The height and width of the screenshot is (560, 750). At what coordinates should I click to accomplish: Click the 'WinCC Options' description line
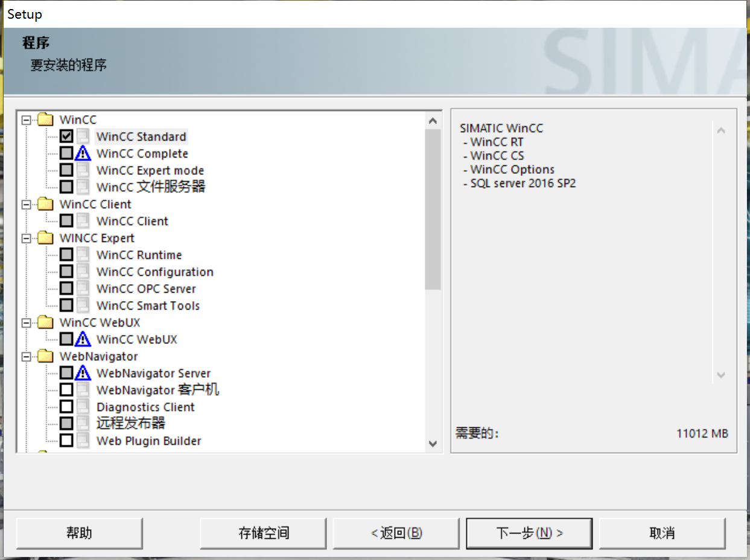[509, 170]
